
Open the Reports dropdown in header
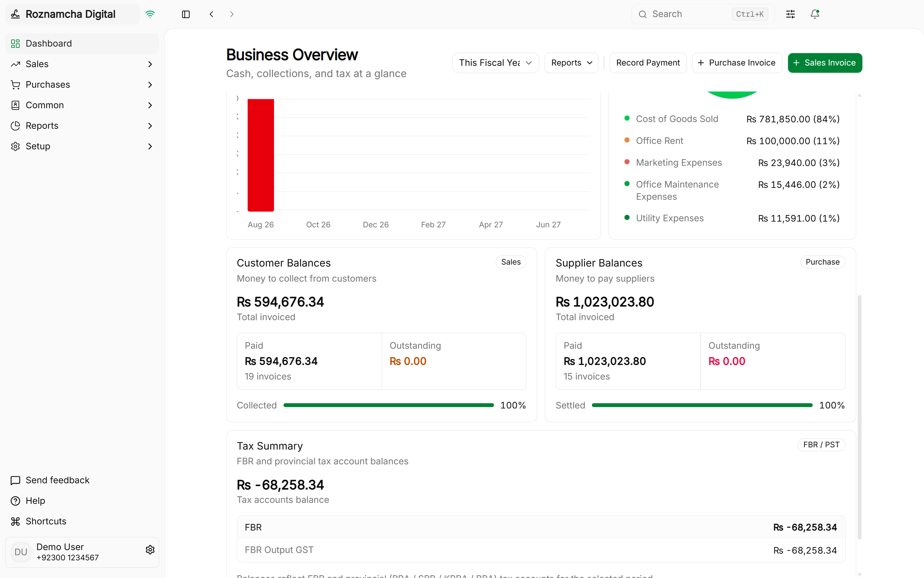click(x=571, y=63)
